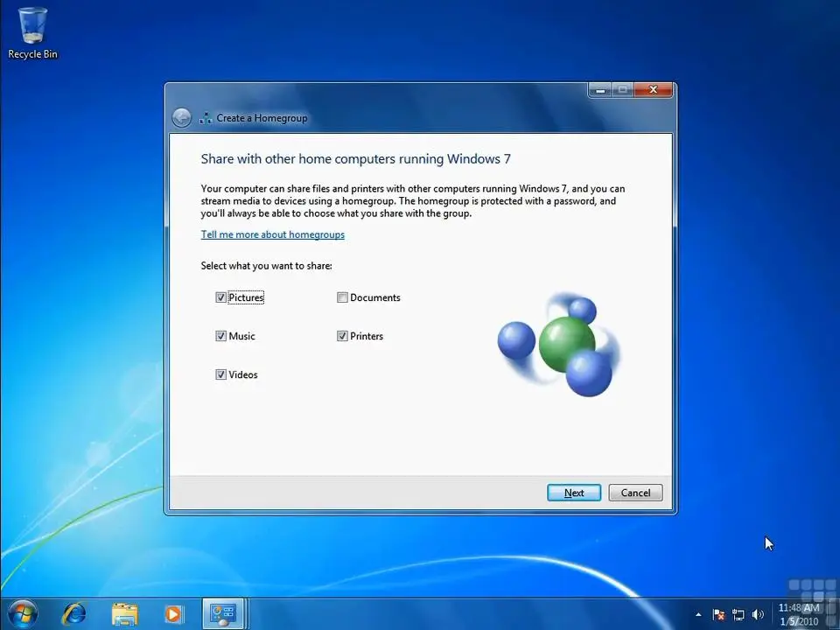840x630 pixels.
Task: Launch Windows Media Player from the taskbar
Action: point(173,614)
